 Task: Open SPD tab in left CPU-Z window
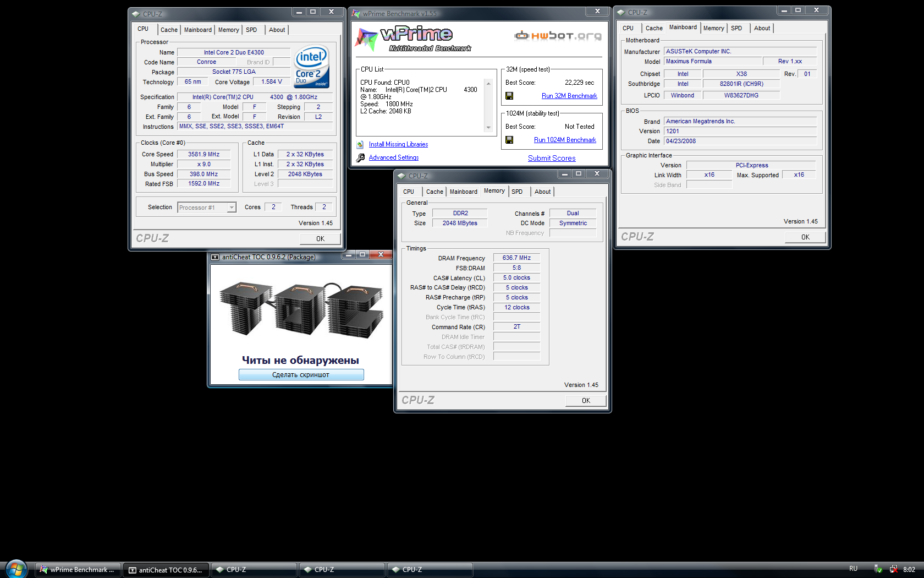(251, 30)
